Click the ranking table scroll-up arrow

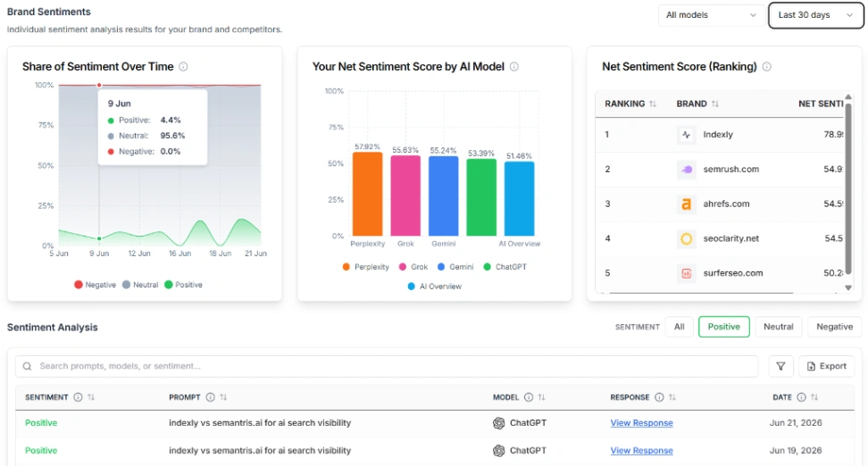coord(848,96)
